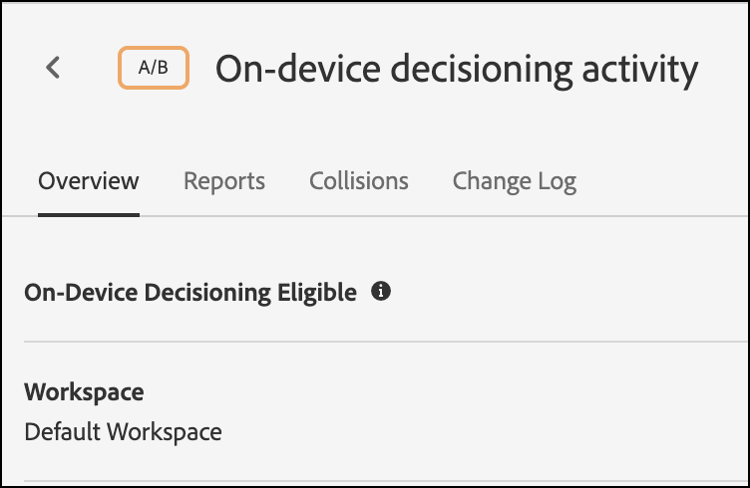Click the info icon beside On-Device Decisioning Eligible
Image resolution: width=750 pixels, height=488 pixels.
380,292
